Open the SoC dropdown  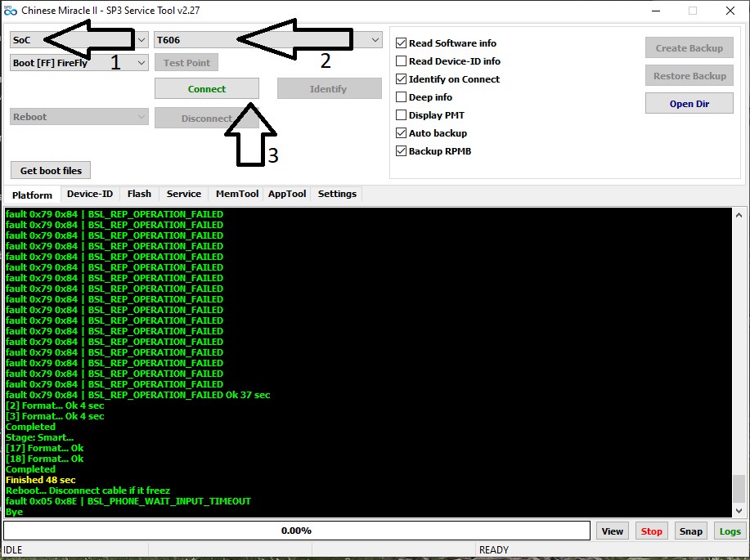(79, 40)
